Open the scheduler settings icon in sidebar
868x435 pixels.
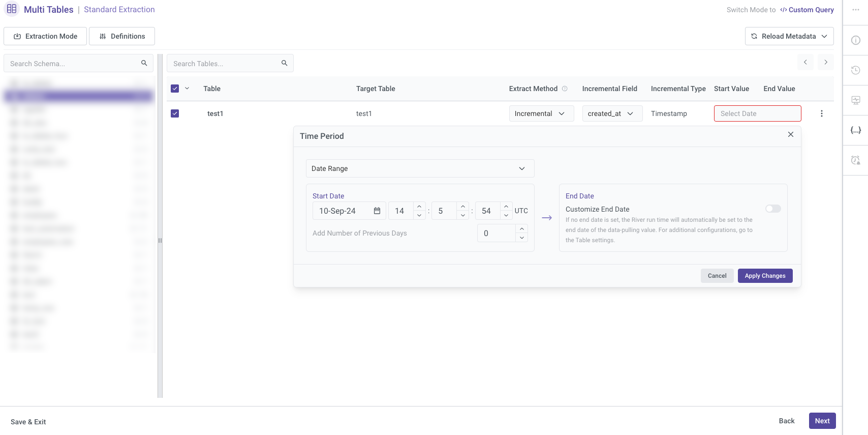(856, 160)
